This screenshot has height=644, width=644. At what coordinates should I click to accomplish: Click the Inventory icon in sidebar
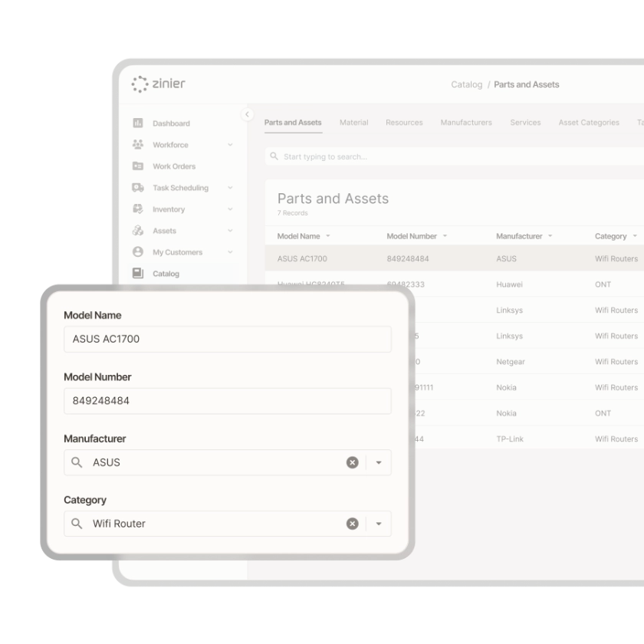click(x=138, y=209)
